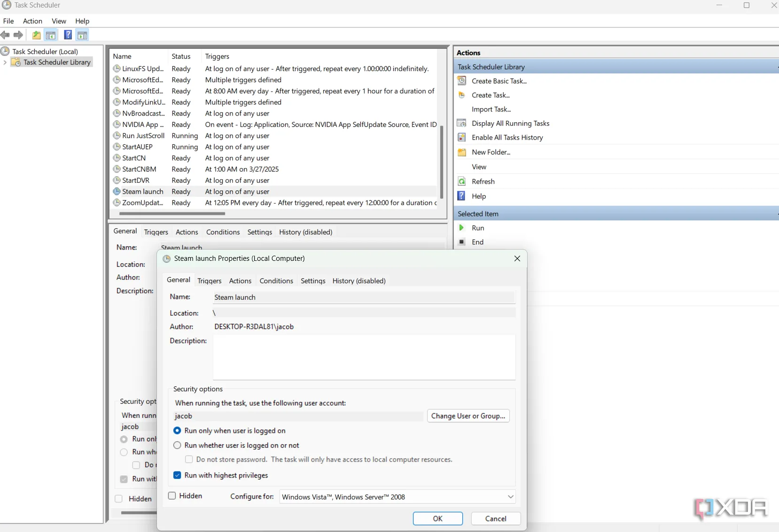
Task: Open the File menu
Action: pyautogui.click(x=8, y=21)
